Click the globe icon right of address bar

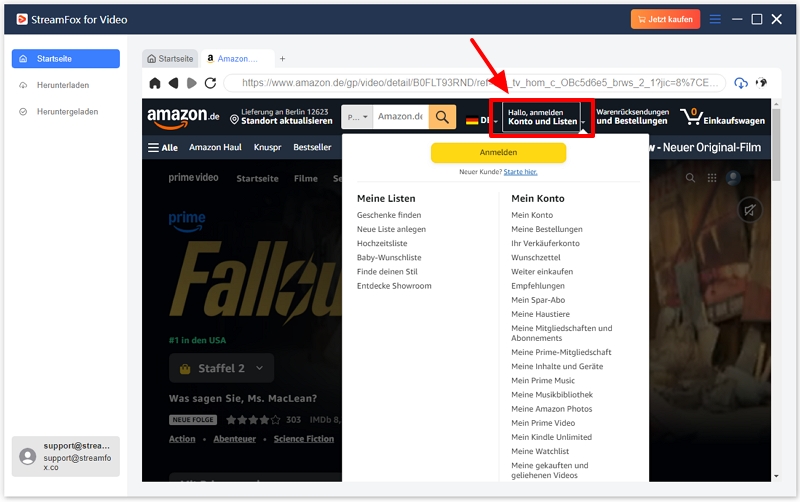pyautogui.click(x=761, y=83)
